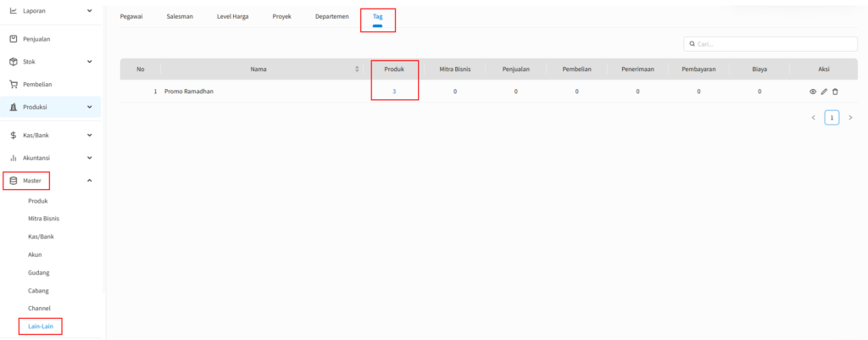Open Penjualan in the sidebar

(37, 39)
